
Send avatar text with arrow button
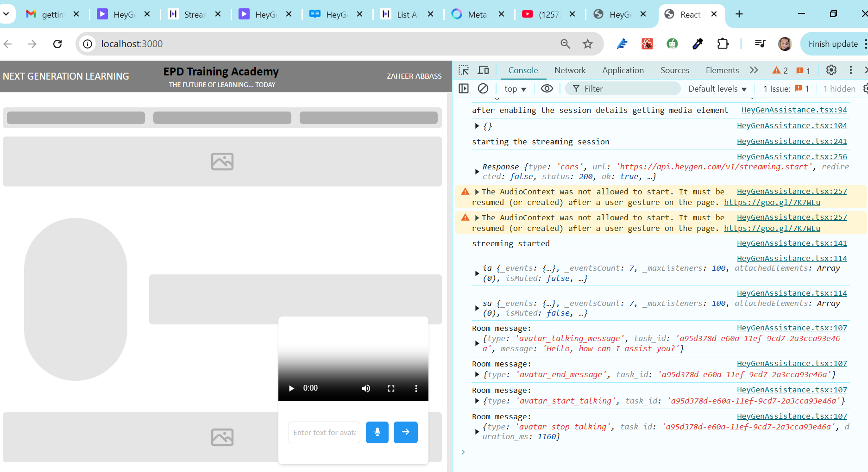(x=406, y=432)
